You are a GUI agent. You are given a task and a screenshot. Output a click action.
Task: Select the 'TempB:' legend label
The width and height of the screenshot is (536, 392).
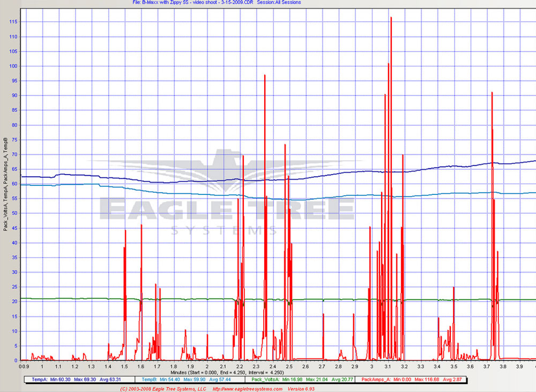click(149, 380)
